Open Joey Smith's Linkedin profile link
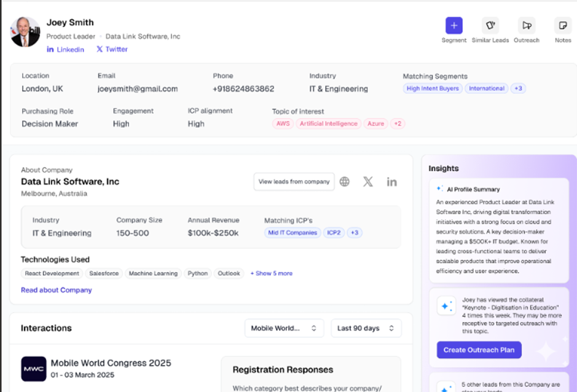Viewport: 577px width, 392px height. 66,50
